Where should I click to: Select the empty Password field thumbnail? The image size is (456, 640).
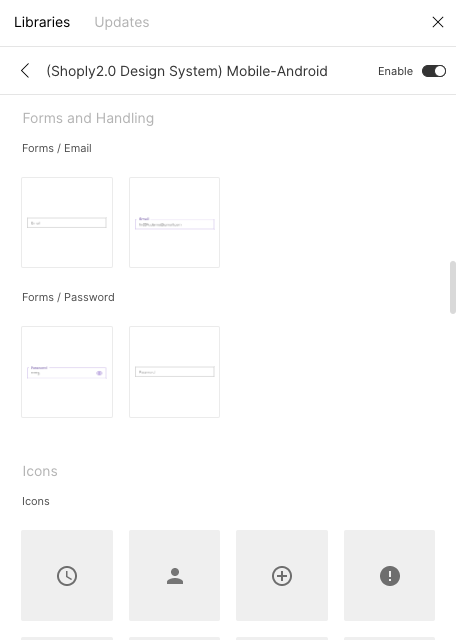[174, 372]
